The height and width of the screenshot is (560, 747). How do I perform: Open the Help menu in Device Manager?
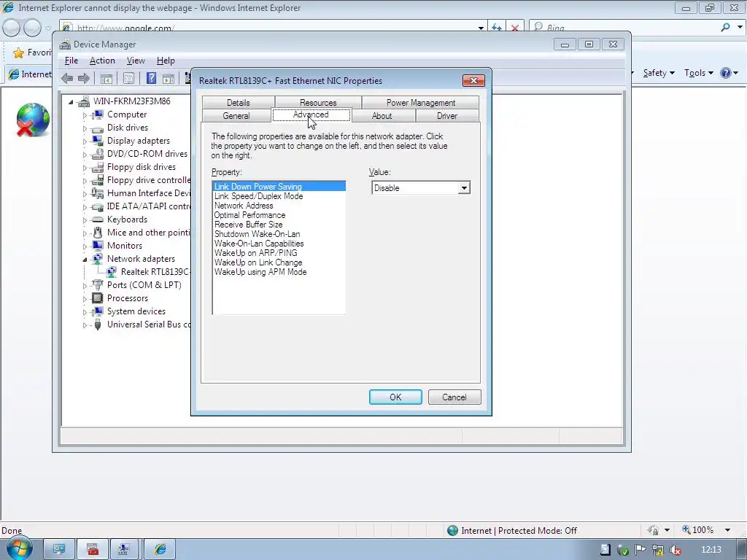166,61
